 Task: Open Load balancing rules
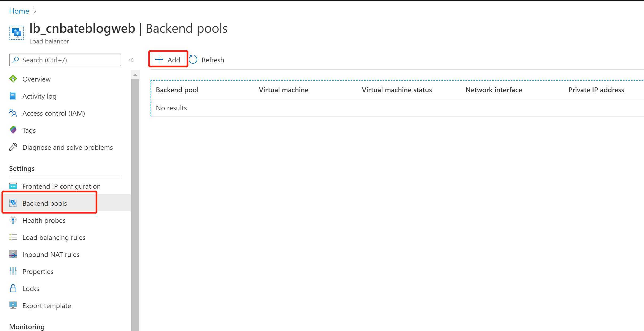(54, 237)
